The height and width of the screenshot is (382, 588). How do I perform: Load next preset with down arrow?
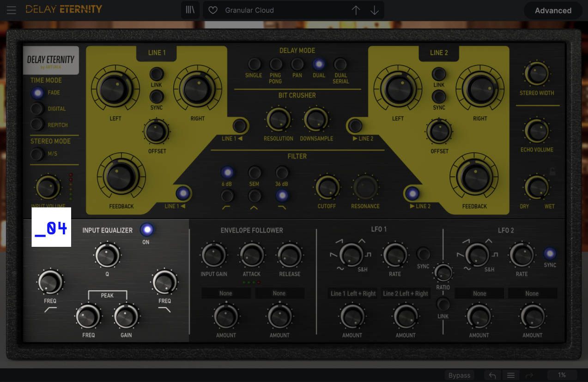375,10
